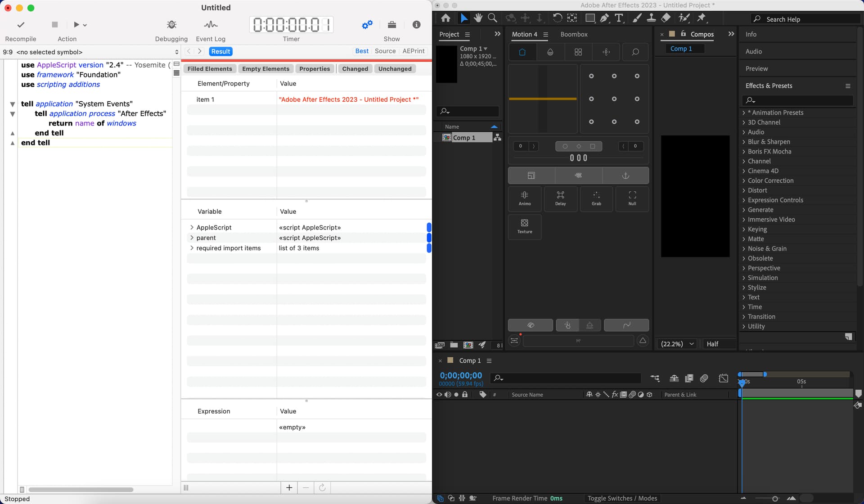Select the Hand tool

[478, 18]
